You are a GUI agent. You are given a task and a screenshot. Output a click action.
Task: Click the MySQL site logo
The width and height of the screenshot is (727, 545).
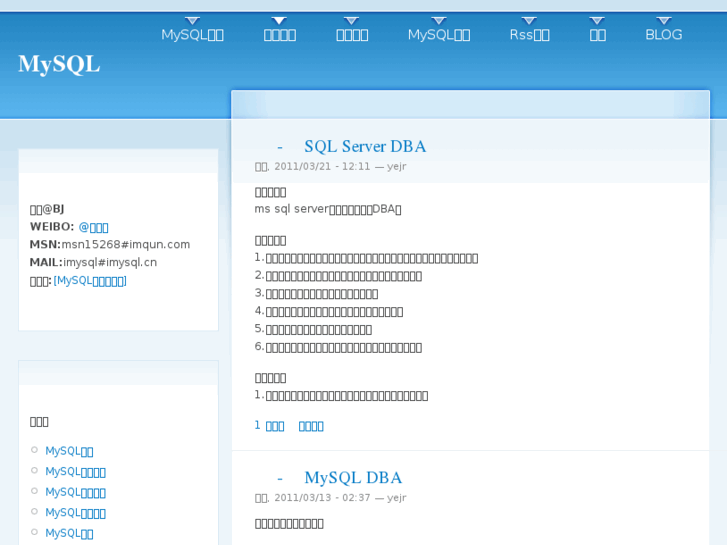(59, 64)
